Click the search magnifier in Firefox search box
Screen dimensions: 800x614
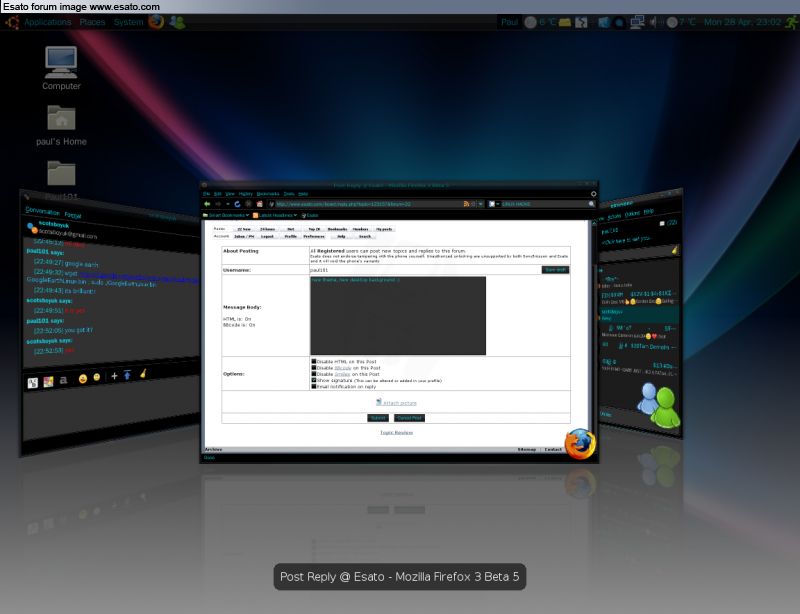(591, 204)
